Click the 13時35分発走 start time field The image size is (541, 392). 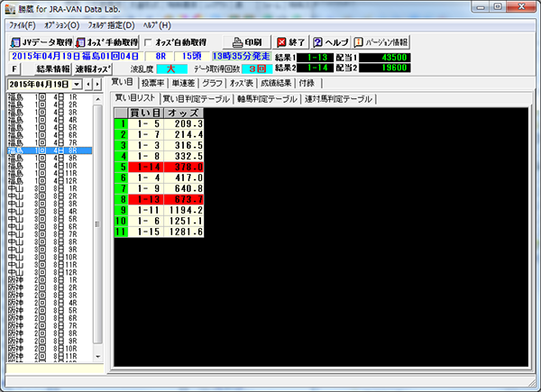[241, 56]
